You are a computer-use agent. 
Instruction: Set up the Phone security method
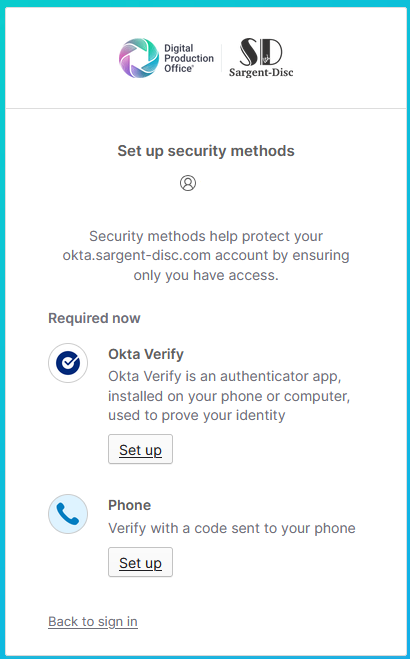[140, 562]
